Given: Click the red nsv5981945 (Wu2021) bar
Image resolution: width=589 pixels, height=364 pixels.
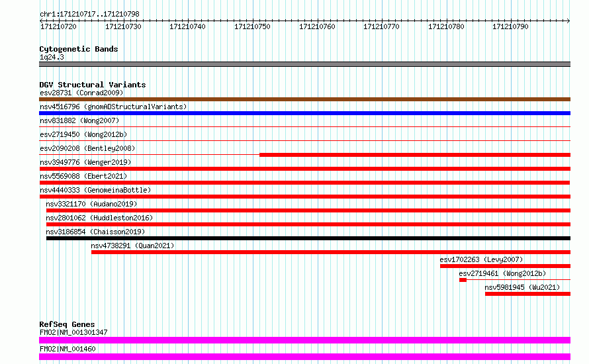Looking at the screenshot, I should [x=527, y=294].
